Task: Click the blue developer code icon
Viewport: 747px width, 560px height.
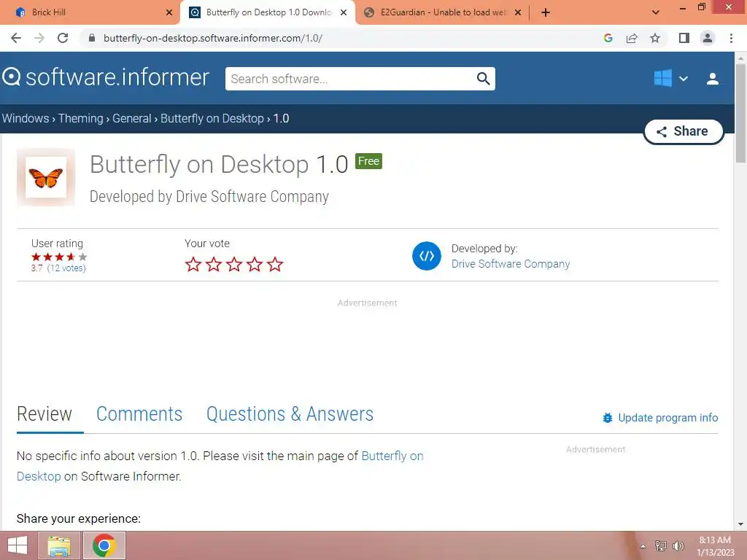Action: coord(426,256)
